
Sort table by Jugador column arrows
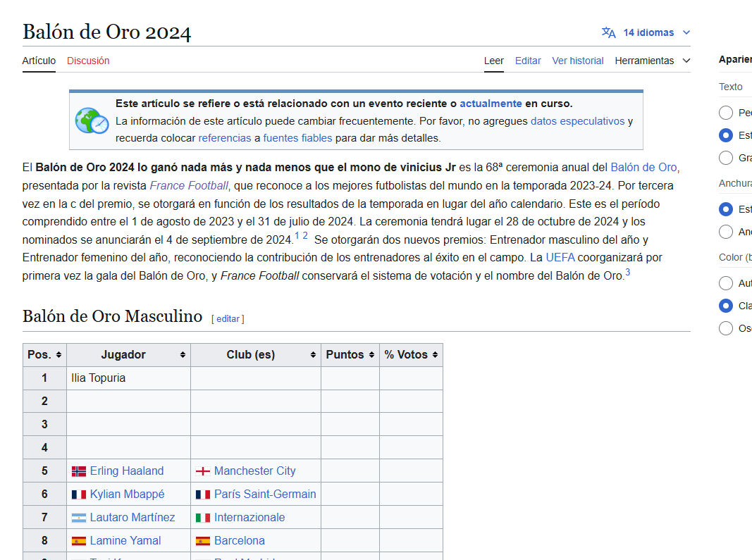[x=183, y=355]
